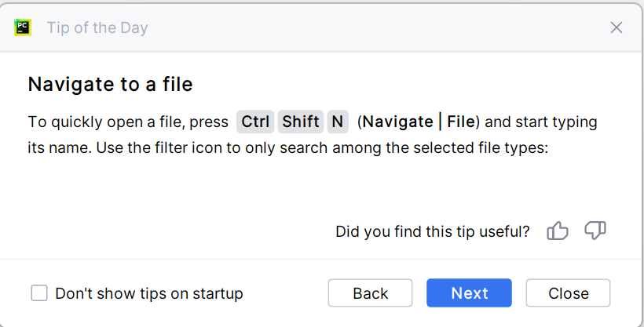Click the empty title bar area
644x327 pixels.
point(377,27)
